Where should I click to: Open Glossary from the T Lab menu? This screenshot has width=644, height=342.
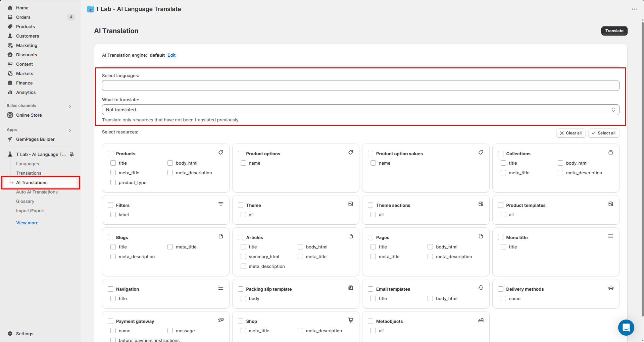coord(25,201)
